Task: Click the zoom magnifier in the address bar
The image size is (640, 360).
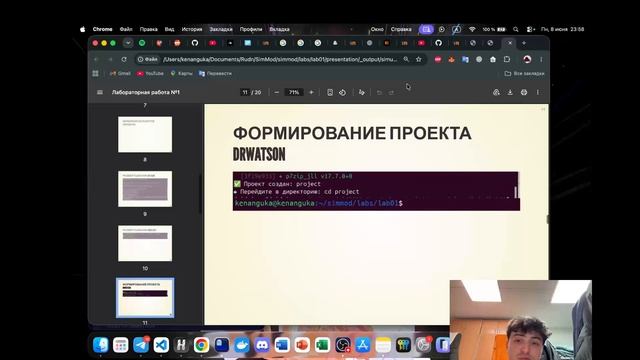Action: [406, 59]
